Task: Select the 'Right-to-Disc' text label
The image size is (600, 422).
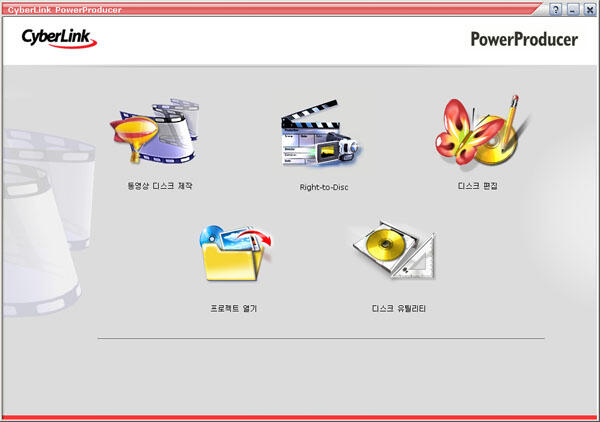Action: point(324,187)
